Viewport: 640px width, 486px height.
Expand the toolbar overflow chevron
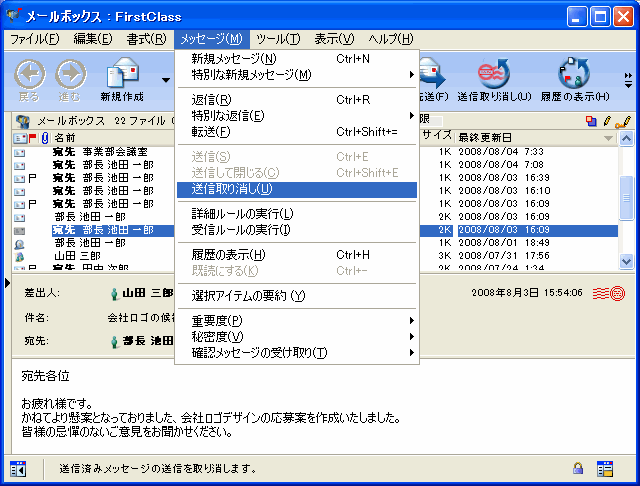coord(628,76)
